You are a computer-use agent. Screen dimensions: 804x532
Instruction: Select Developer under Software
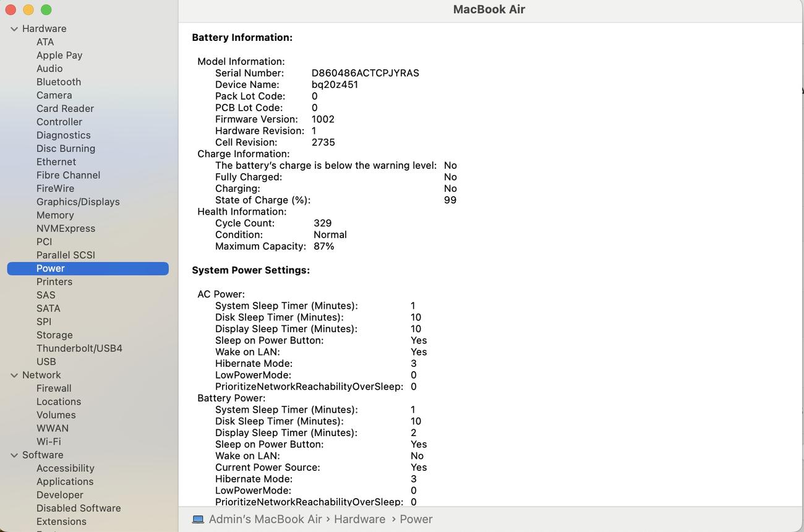60,495
